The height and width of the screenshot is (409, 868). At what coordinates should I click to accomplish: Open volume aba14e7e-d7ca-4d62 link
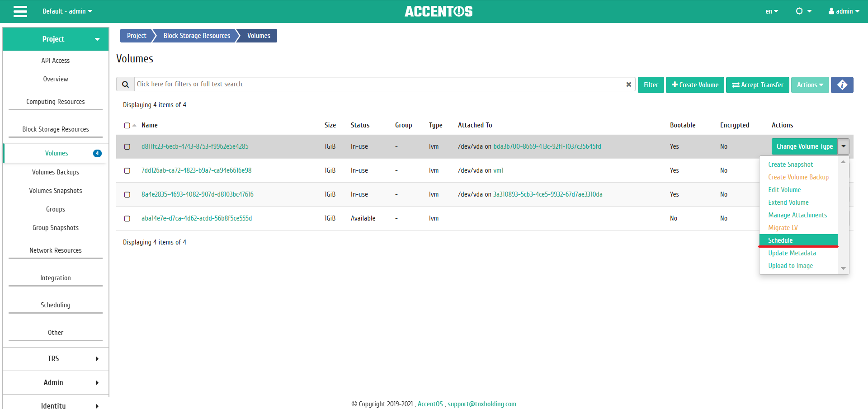coord(197,218)
